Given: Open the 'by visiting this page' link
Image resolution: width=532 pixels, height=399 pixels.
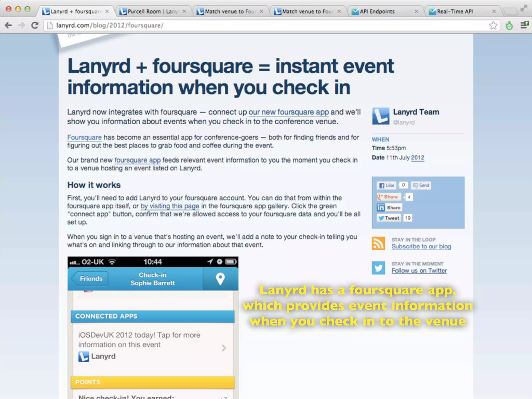Looking at the screenshot, I should point(170,206).
